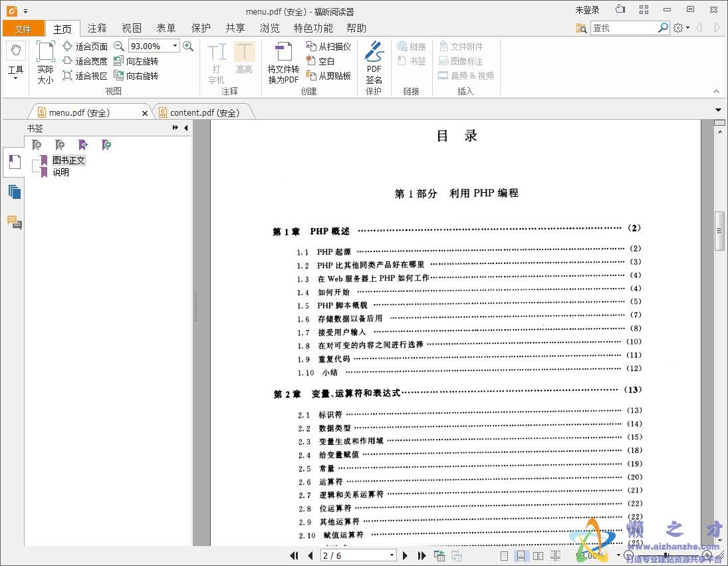Click the Highlight annotation tool
The width and height of the screenshot is (728, 566).
pyautogui.click(x=244, y=60)
